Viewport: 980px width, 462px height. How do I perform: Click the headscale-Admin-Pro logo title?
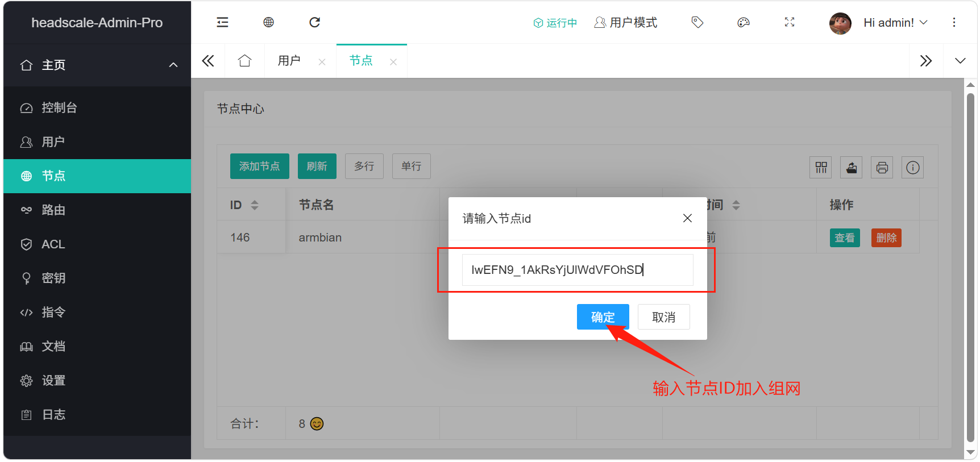(97, 23)
